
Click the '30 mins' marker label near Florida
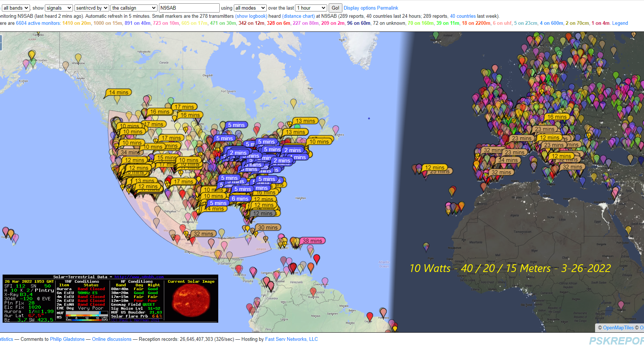click(268, 228)
